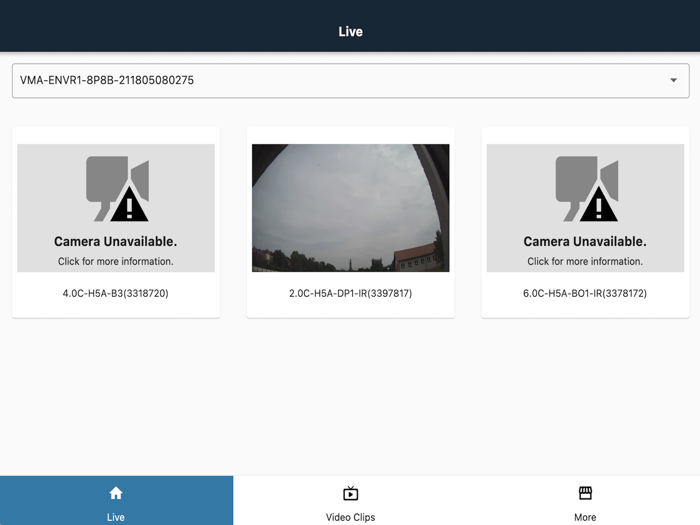Viewport: 700px width, 525px height.
Task: Select the Live tab label
Action: click(x=116, y=517)
